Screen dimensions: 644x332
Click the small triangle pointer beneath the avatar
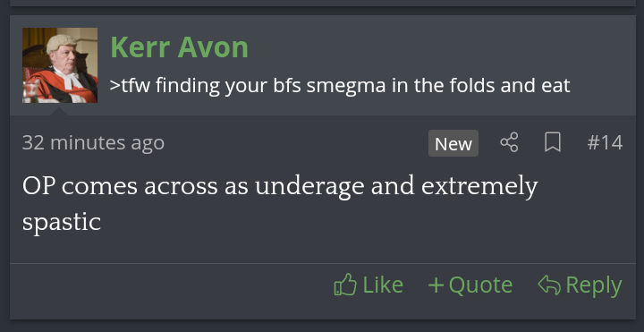point(59,111)
